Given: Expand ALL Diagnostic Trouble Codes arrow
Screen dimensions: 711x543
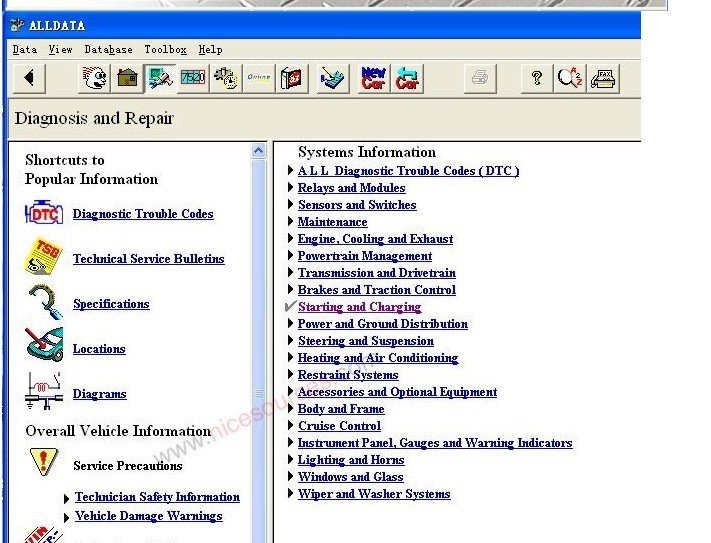Looking at the screenshot, I should point(291,170).
